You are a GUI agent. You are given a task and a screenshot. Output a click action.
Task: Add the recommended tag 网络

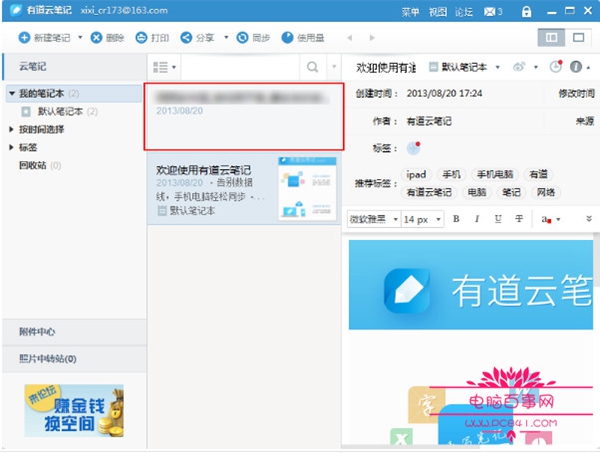(x=546, y=192)
